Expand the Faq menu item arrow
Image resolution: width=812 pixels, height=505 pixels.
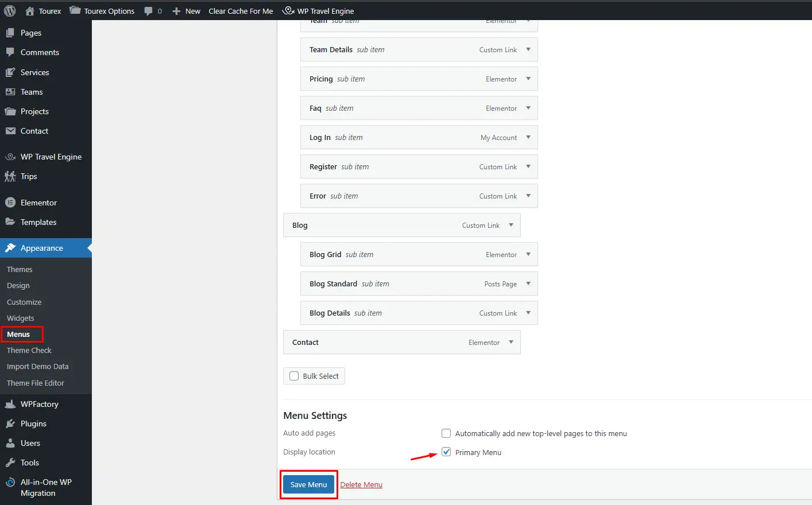(528, 108)
